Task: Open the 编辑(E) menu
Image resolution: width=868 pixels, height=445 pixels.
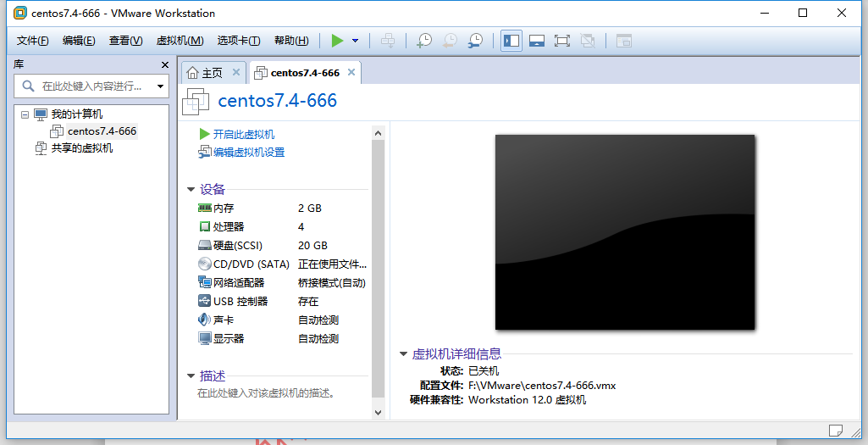Action: pyautogui.click(x=79, y=41)
